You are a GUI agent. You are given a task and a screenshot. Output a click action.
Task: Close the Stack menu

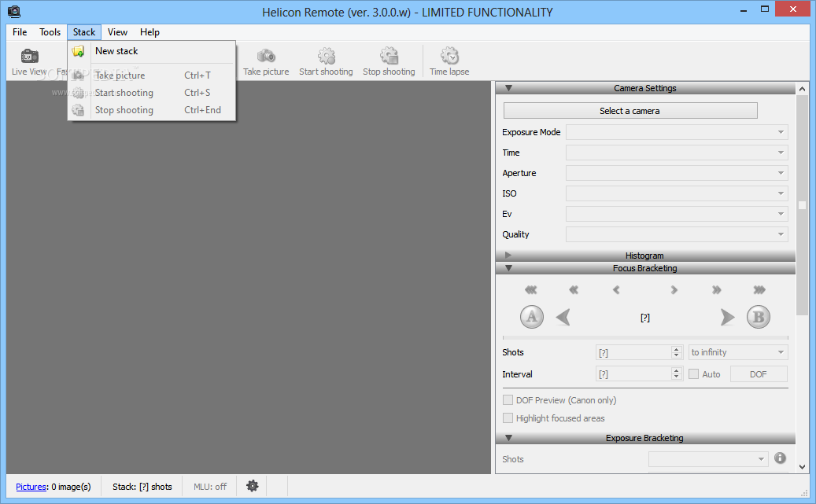point(83,32)
